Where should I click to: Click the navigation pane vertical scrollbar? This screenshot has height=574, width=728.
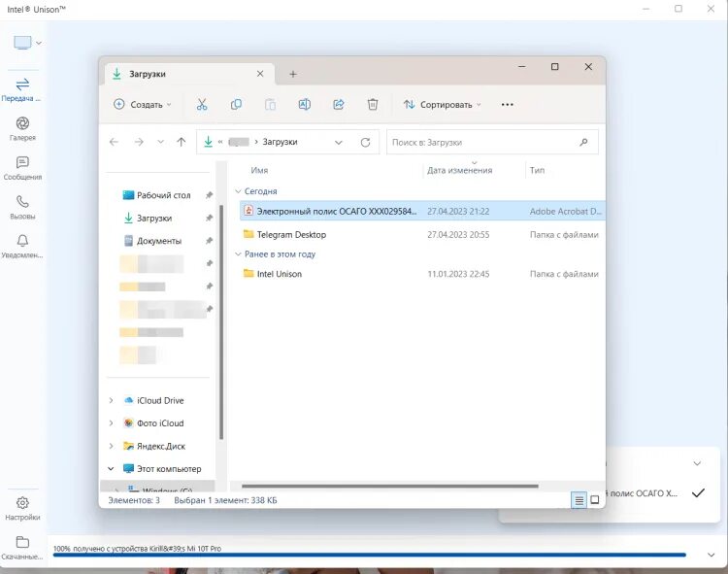click(x=221, y=321)
